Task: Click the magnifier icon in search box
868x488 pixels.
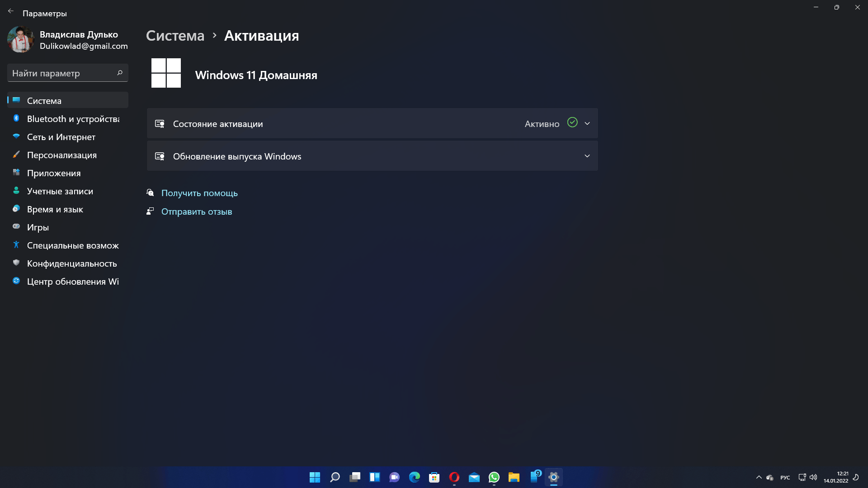Action: pos(120,73)
